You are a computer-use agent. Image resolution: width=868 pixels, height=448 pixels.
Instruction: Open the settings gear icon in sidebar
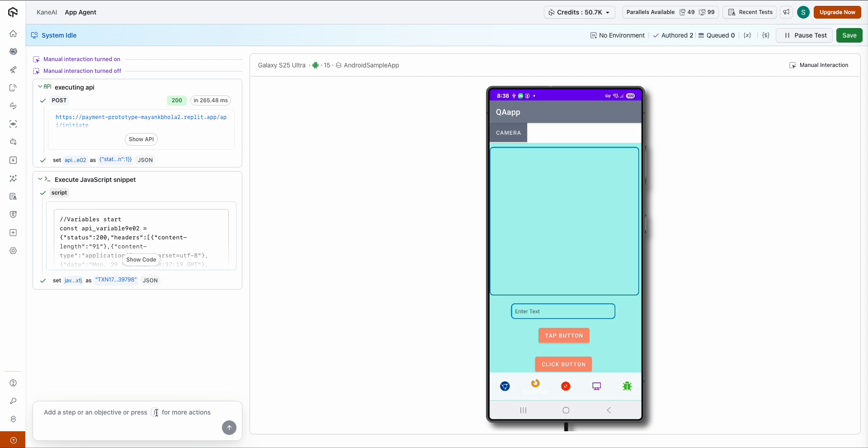tap(13, 251)
